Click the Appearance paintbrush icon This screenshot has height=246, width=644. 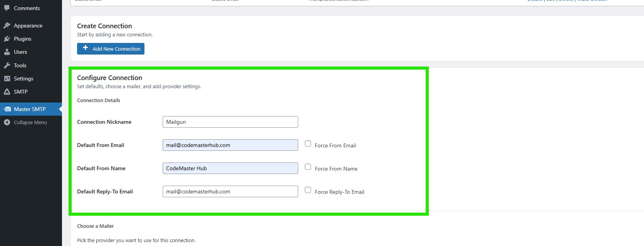tap(7, 26)
